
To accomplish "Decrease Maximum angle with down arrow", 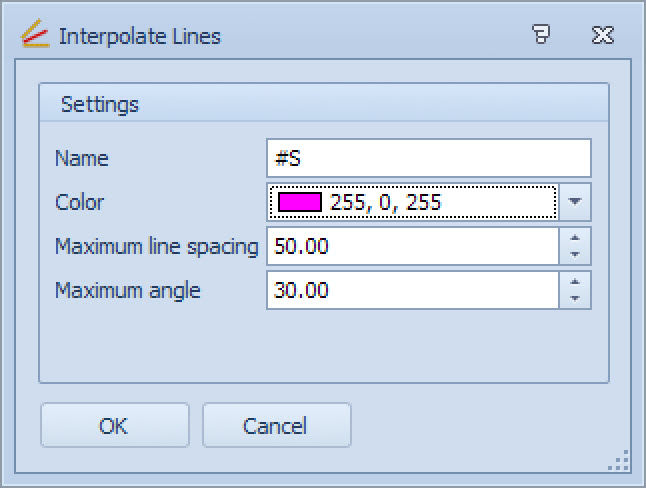I will point(575,298).
